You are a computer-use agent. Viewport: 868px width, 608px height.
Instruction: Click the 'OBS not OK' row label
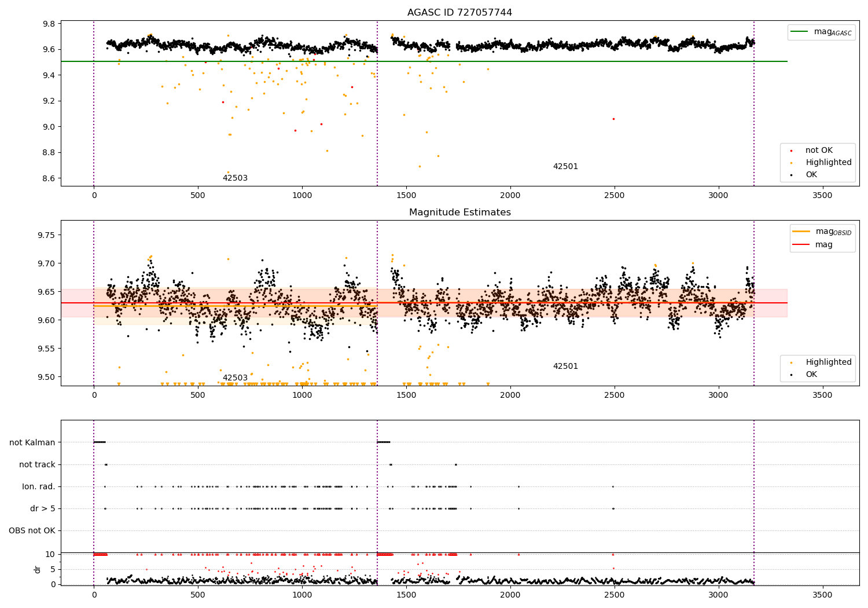click(x=32, y=531)
